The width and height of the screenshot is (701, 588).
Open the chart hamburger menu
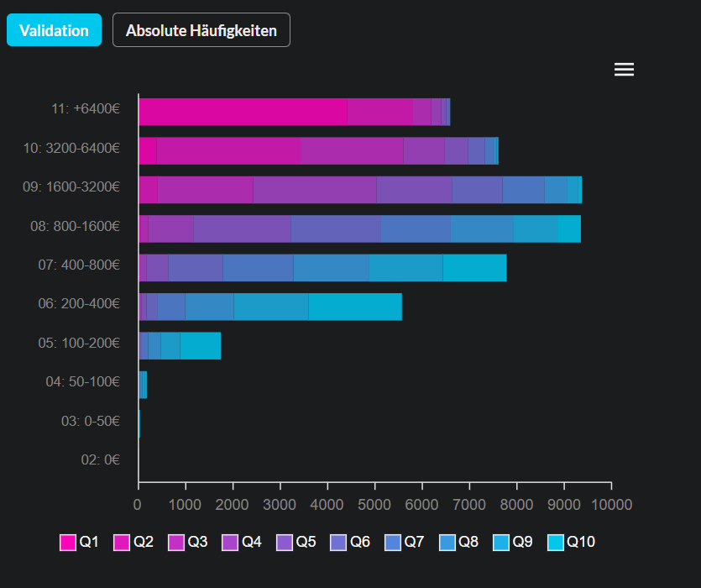point(624,70)
